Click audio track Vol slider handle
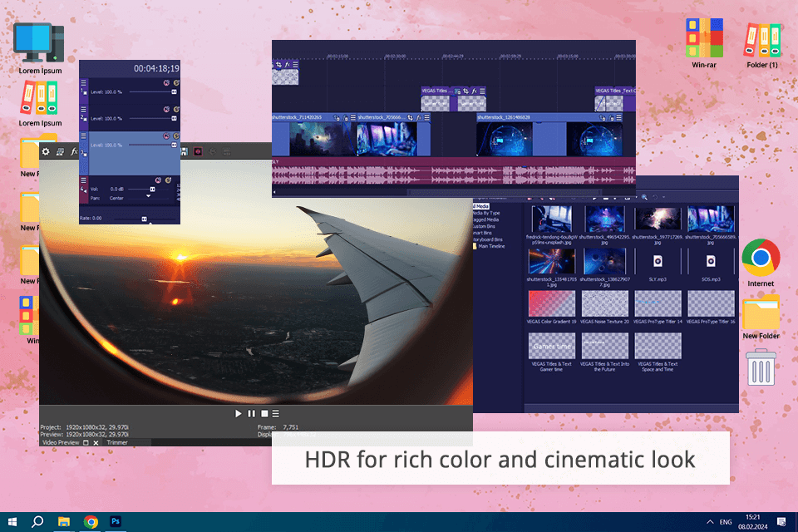 coord(152,190)
